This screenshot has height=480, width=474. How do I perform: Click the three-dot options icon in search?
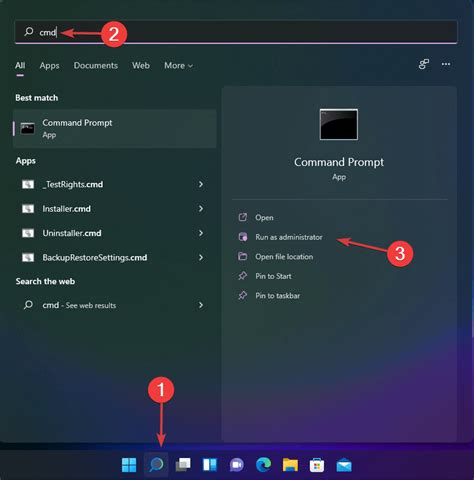446,64
